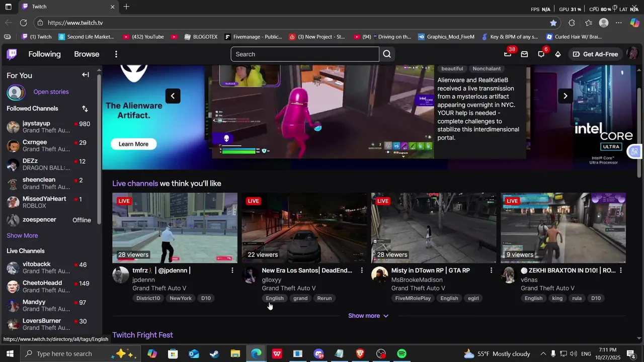Screen dimensions: 644x362
Task: Collapse the For You sidebar
Action: point(86,75)
